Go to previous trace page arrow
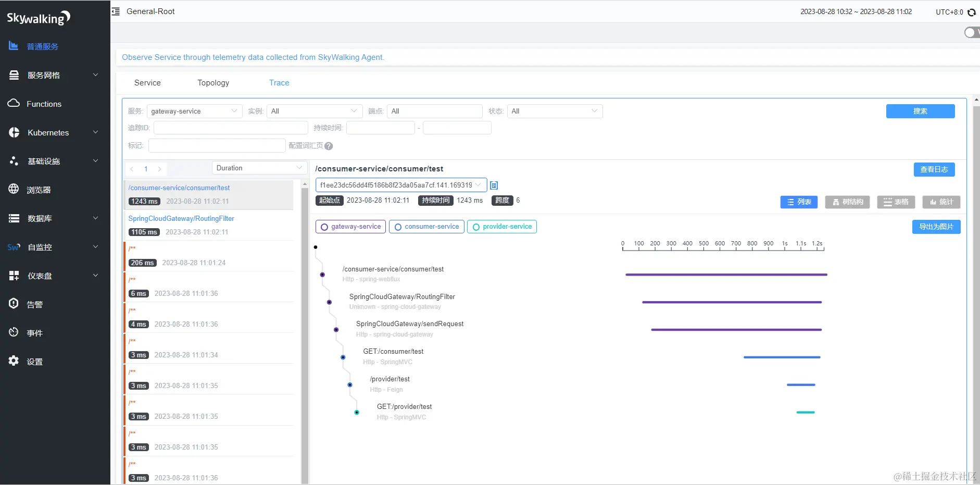Viewport: 980px width, 485px height. (x=132, y=169)
